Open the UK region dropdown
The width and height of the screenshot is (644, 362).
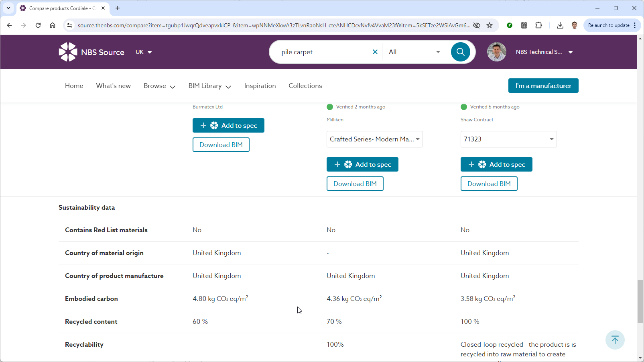[x=144, y=52]
